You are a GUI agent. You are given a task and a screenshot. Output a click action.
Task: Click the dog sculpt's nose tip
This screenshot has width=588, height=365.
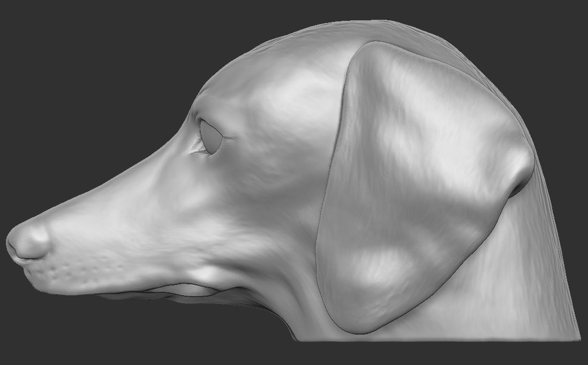27,240
